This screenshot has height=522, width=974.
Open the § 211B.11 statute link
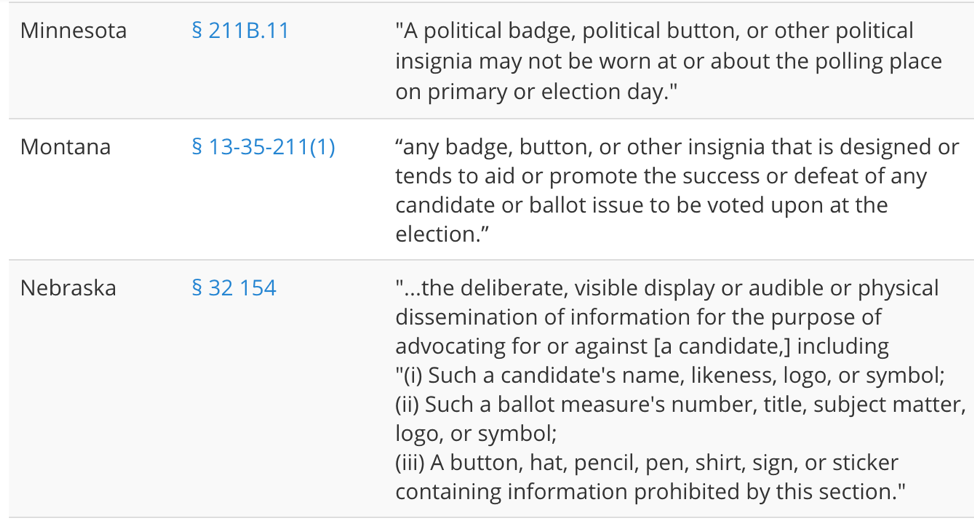coord(240,30)
